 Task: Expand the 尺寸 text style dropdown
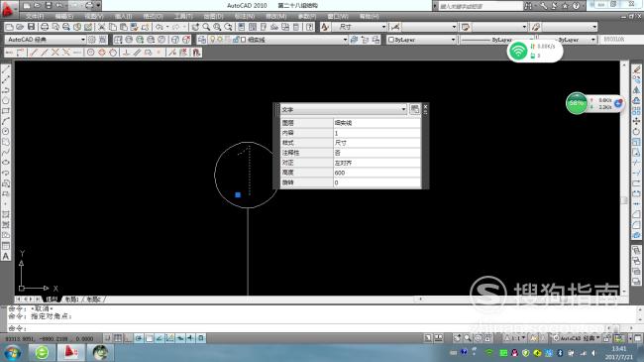(383, 27)
